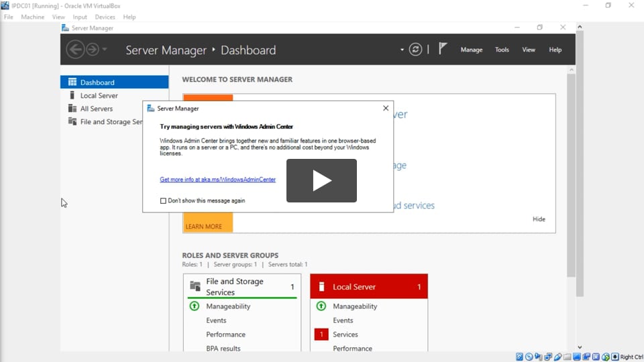Click the forward navigation arrow in Server Manager
Image resolution: width=644 pixels, height=362 pixels.
[92, 50]
